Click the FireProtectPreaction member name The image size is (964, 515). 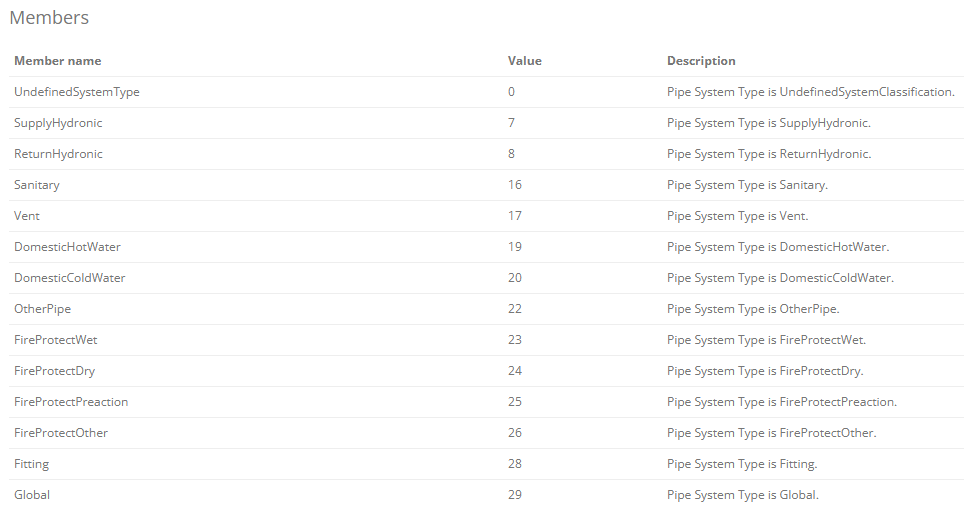coord(71,402)
